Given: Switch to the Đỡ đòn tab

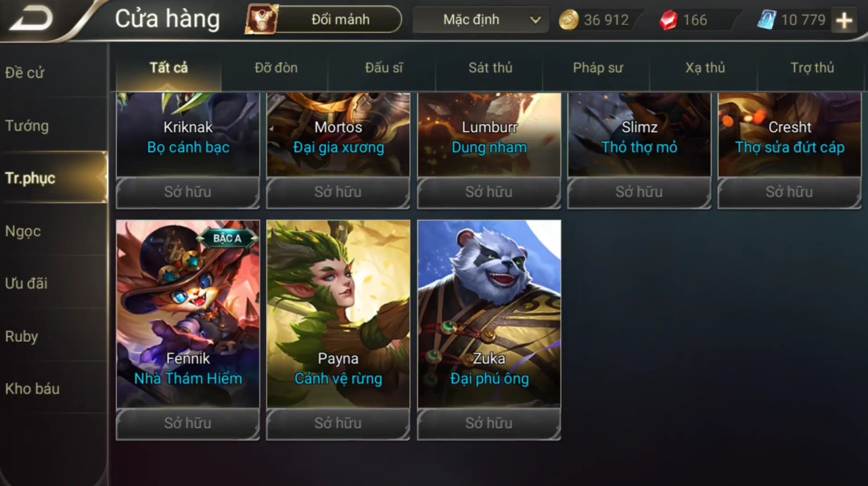Looking at the screenshot, I should pos(276,68).
